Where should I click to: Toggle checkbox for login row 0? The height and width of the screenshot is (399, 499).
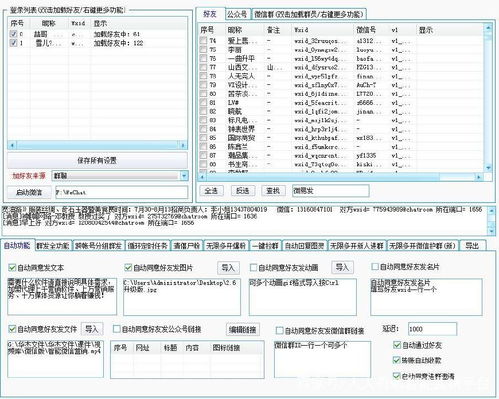[13, 34]
